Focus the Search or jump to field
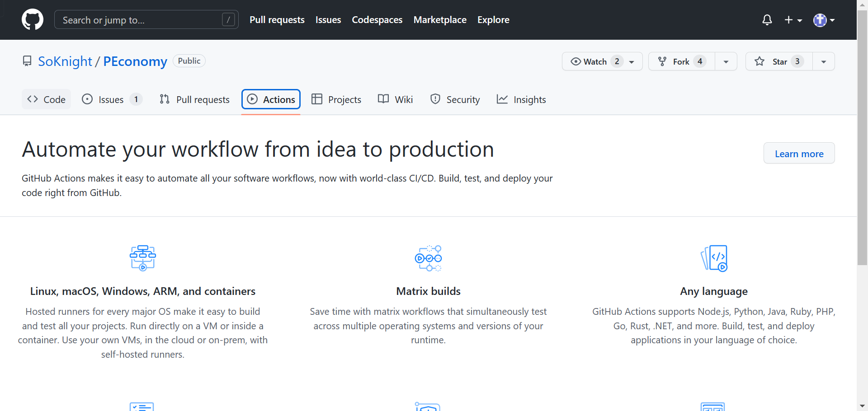 146,20
